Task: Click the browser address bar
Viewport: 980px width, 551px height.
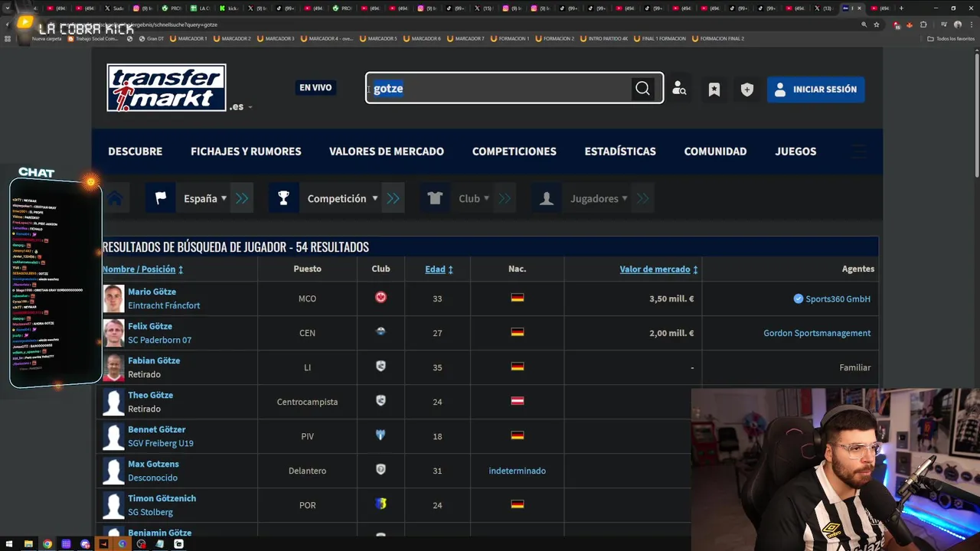Action: [490, 24]
